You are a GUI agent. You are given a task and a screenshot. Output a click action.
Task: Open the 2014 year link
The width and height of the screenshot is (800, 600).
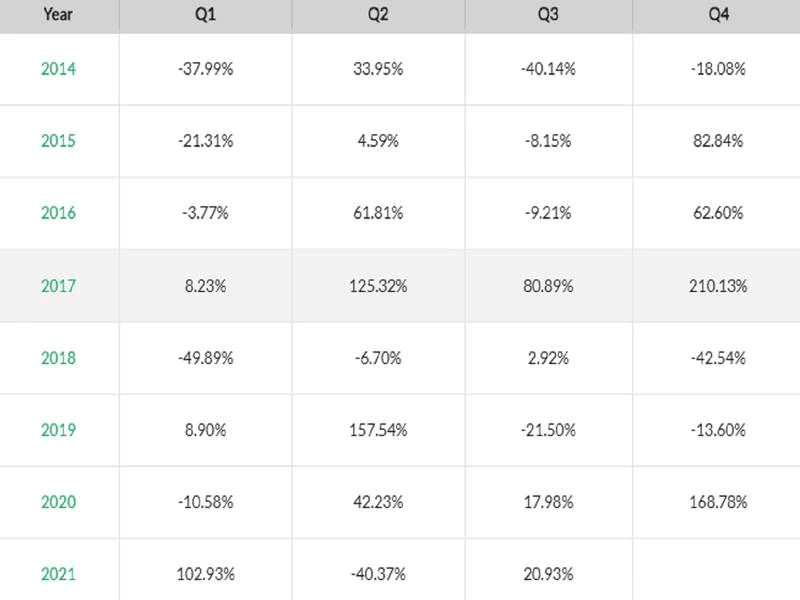click(58, 69)
